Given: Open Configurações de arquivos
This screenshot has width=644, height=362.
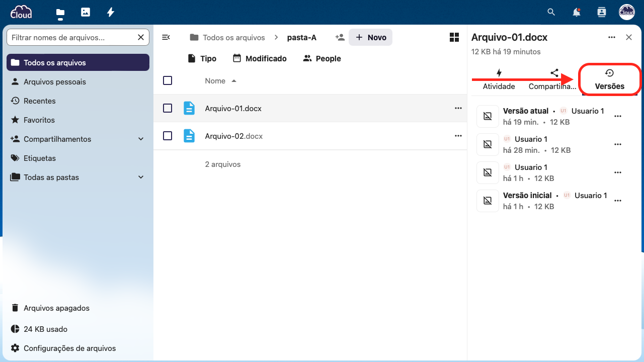Looking at the screenshot, I should (x=78, y=348).
